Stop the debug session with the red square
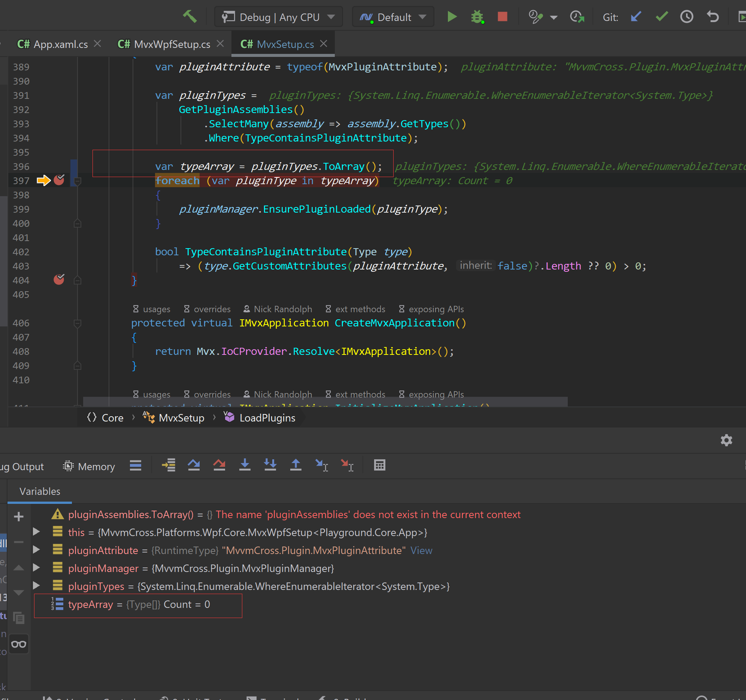 click(503, 17)
